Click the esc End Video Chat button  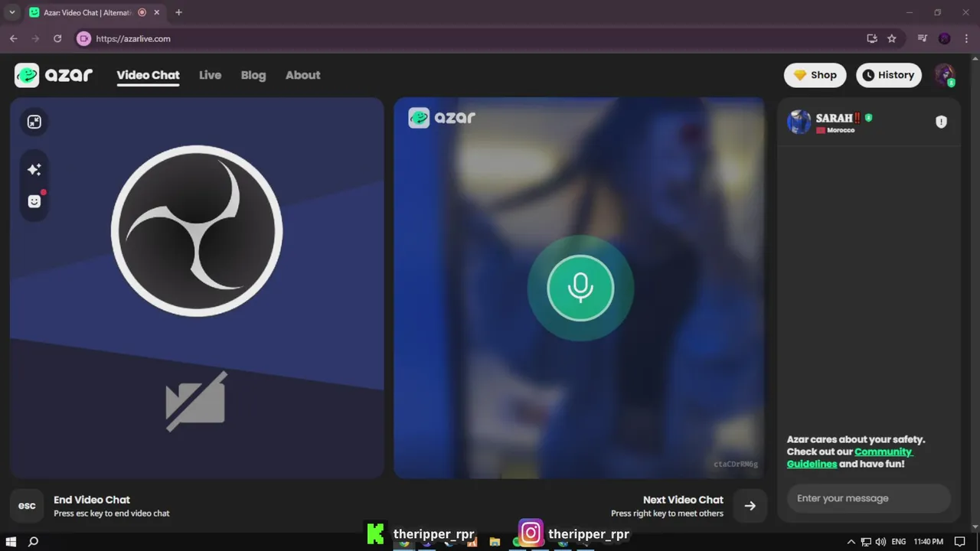coord(27,506)
